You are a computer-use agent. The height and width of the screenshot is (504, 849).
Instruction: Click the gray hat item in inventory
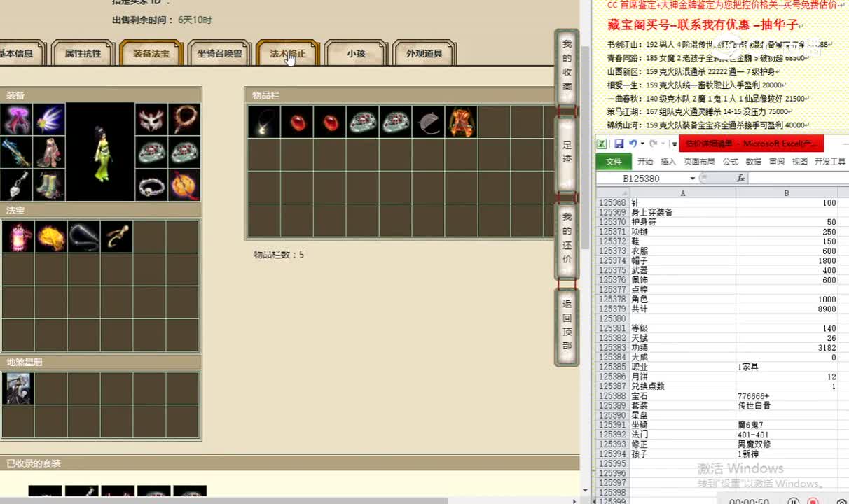pyautogui.click(x=429, y=122)
